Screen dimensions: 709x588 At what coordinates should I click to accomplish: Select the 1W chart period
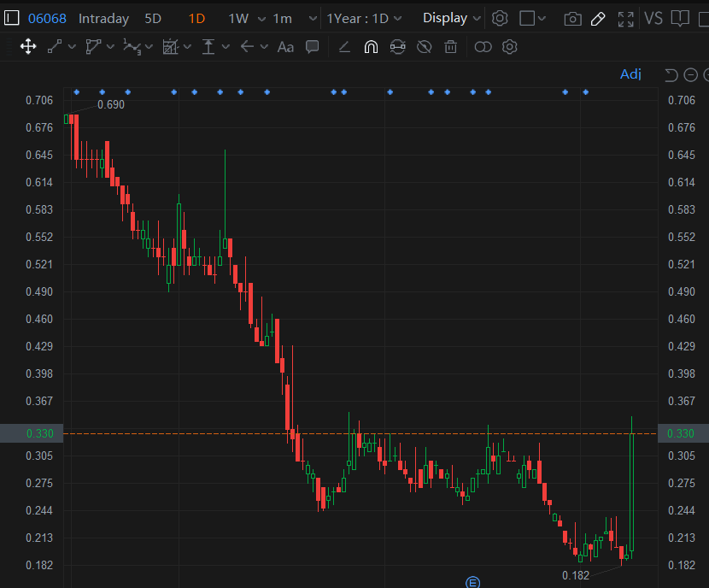[238, 19]
